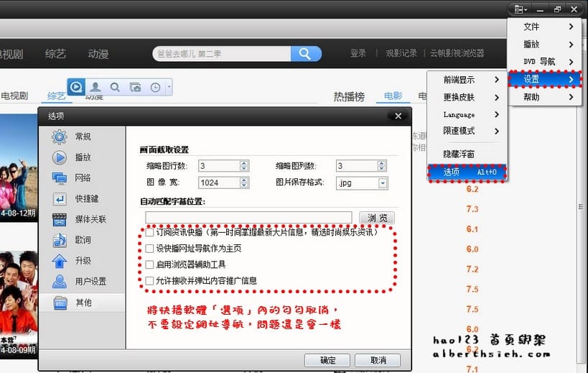Click the 取消 cancel button
Viewport: 588px width, 373px height.
click(378, 360)
